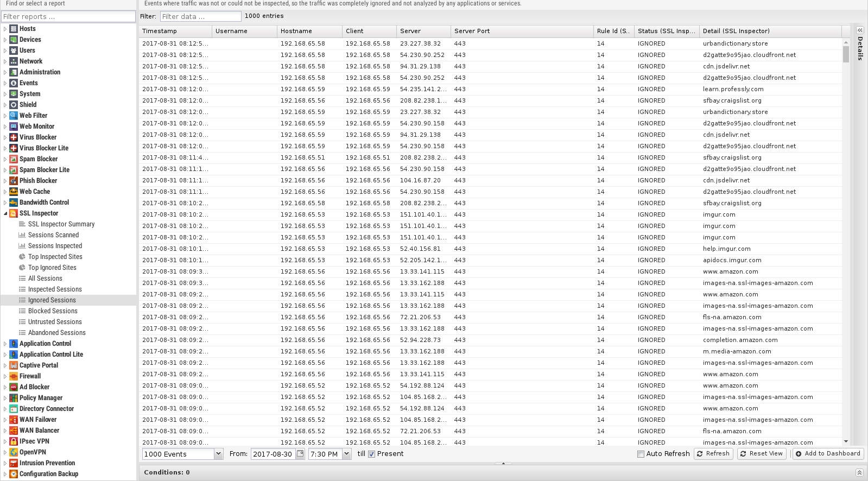The width and height of the screenshot is (868, 481).
Task: Click the Hosts category icon
Action: (14, 29)
